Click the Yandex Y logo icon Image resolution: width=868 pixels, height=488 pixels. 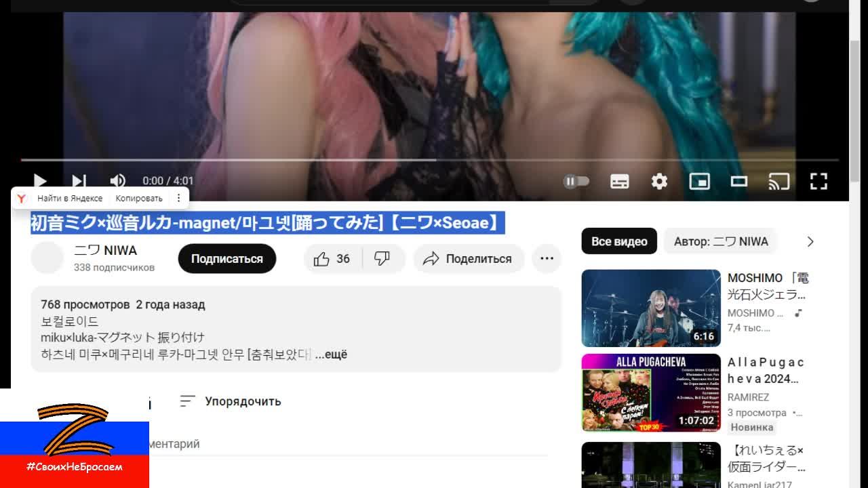tap(22, 198)
